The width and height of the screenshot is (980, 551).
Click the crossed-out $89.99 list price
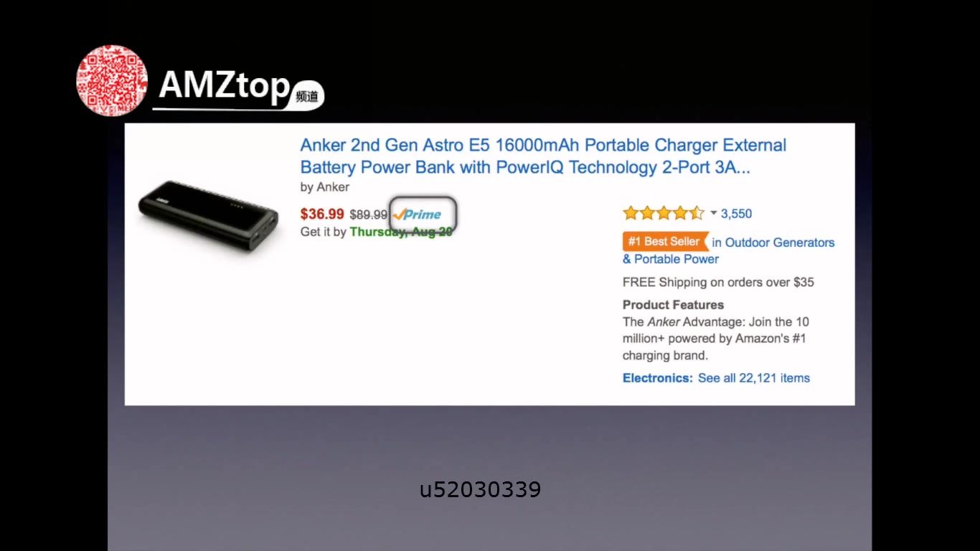click(x=368, y=215)
